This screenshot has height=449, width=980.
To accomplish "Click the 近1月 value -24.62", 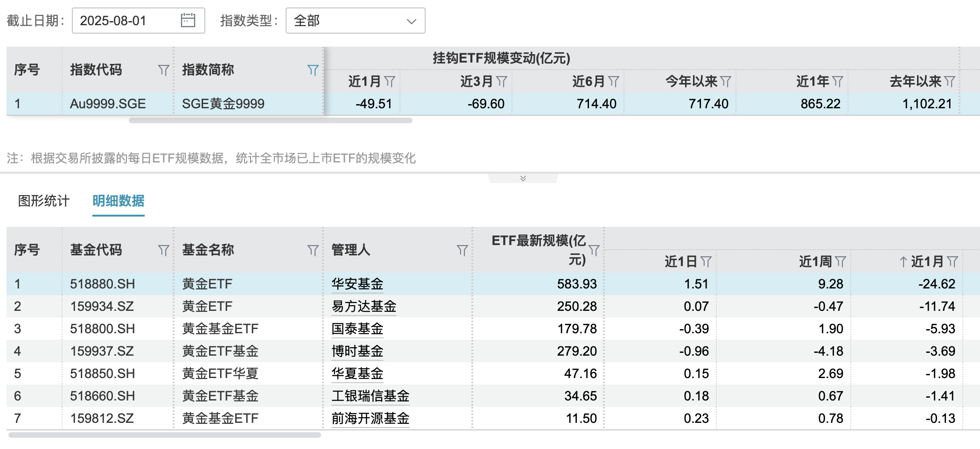I will click(937, 284).
